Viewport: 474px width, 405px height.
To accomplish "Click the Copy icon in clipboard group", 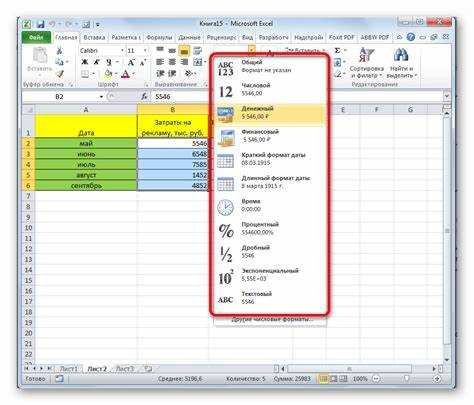I will [60, 62].
